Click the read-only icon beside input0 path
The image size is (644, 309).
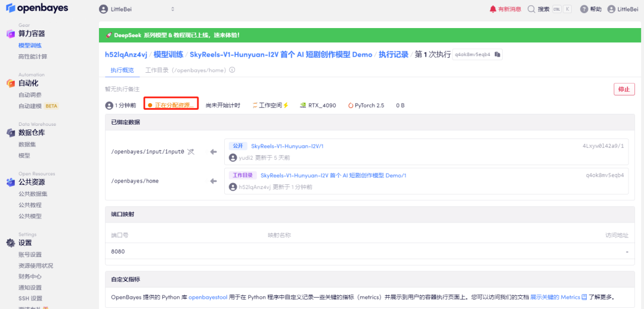click(191, 152)
